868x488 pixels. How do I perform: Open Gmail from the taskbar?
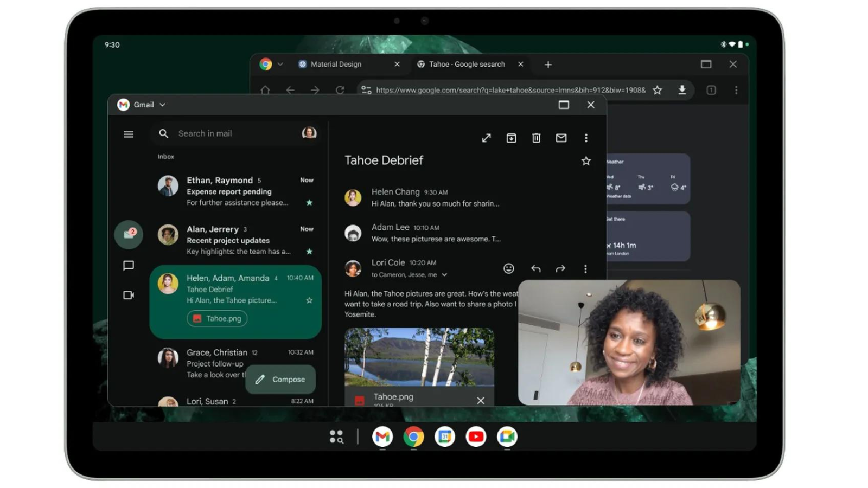point(382,436)
